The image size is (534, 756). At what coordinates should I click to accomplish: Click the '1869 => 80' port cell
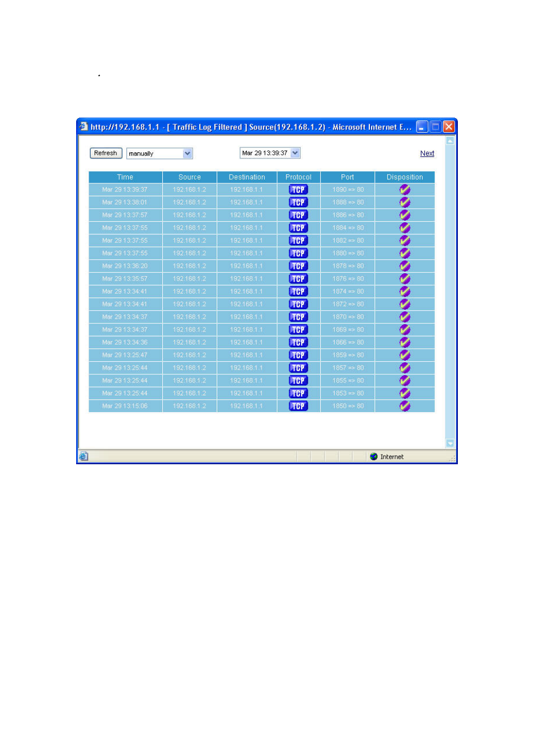tap(348, 330)
